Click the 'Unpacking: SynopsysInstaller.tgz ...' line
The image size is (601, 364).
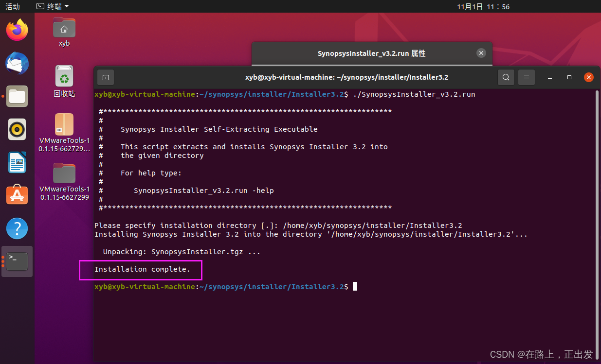tap(182, 252)
